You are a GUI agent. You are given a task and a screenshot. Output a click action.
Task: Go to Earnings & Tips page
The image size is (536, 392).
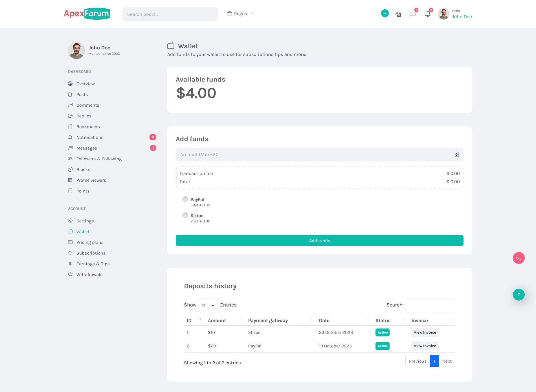(93, 264)
